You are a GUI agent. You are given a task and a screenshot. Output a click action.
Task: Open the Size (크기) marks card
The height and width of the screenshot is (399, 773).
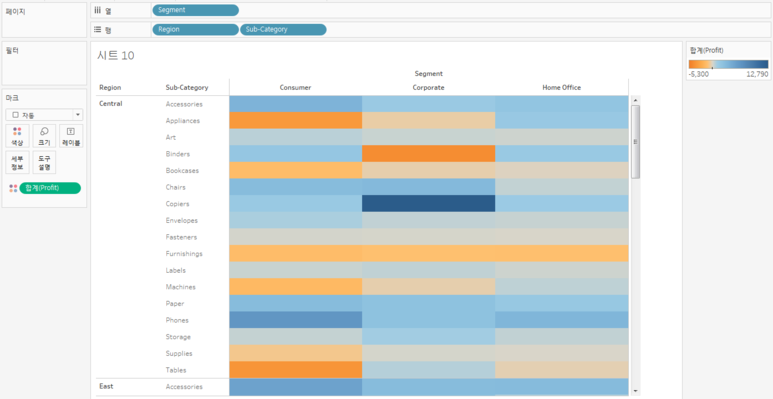44,136
